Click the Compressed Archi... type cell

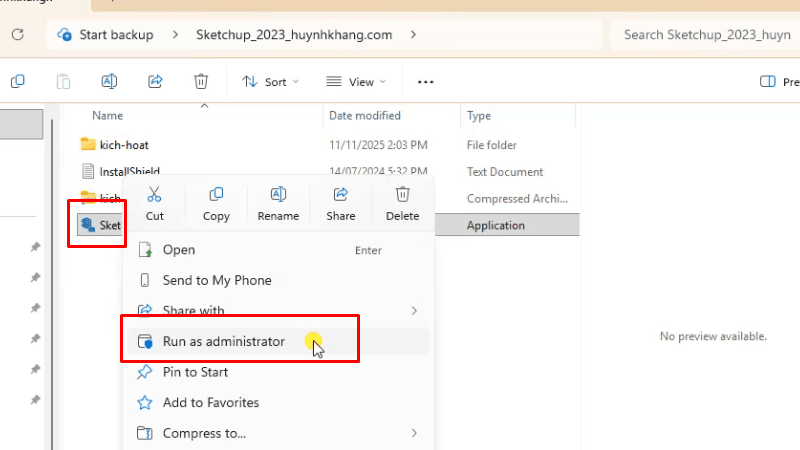[517, 198]
